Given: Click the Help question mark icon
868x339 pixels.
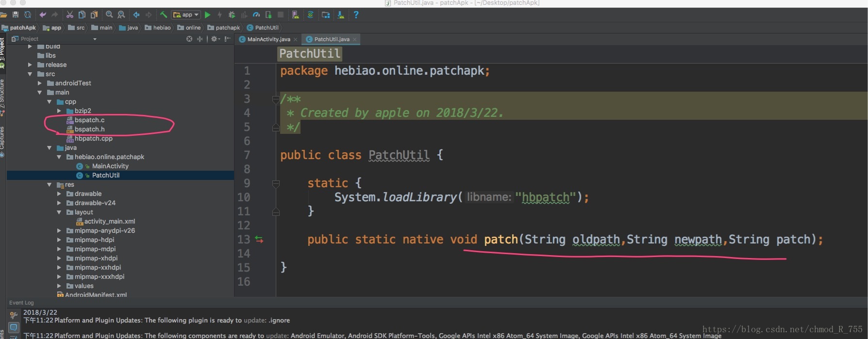Looking at the screenshot, I should 356,15.
